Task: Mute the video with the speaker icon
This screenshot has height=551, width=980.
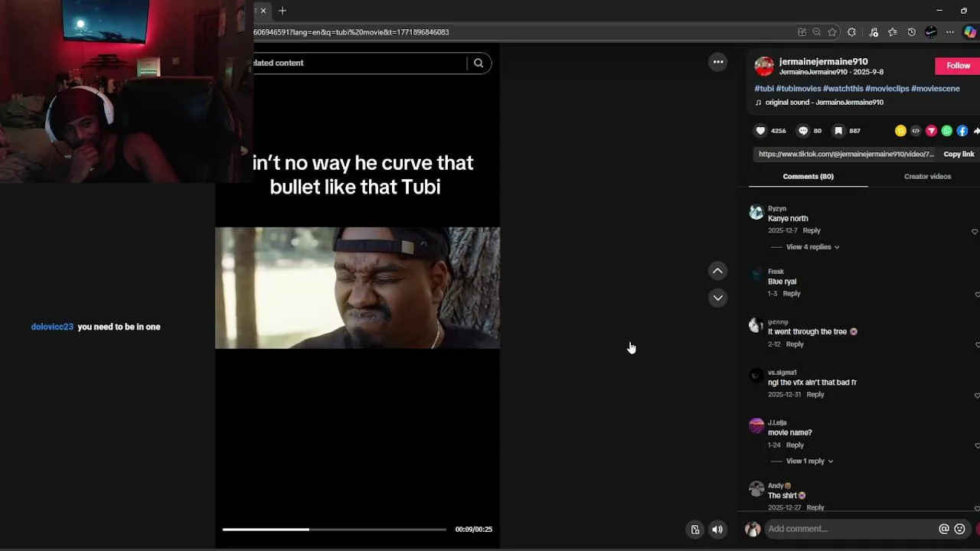Action: pyautogui.click(x=717, y=530)
